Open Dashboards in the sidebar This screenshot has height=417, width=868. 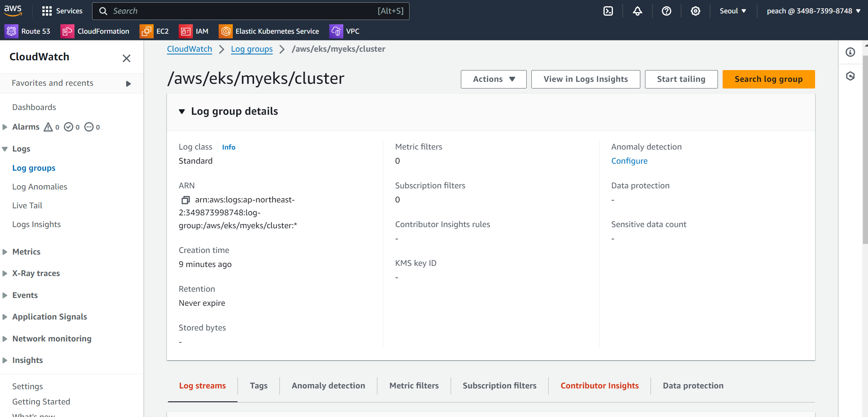(34, 107)
